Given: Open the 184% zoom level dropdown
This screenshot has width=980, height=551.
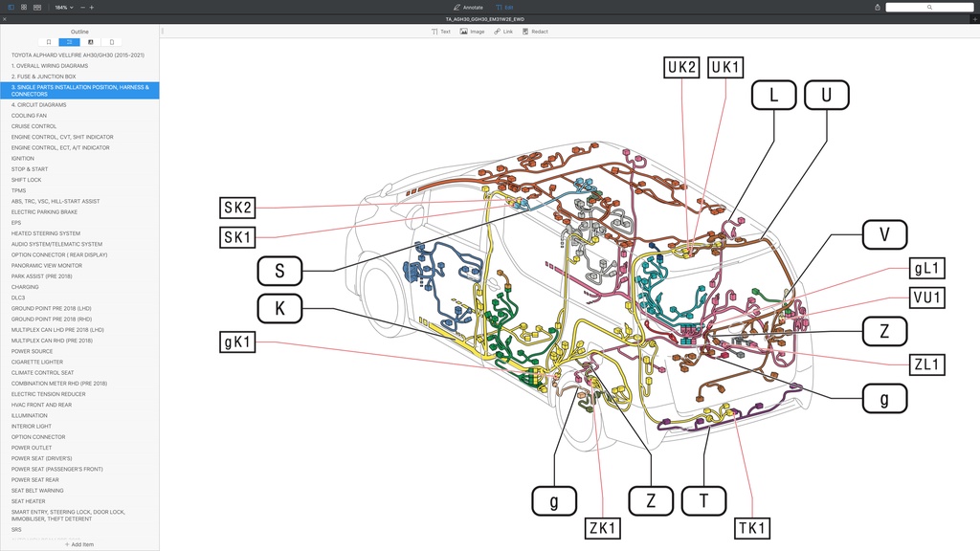Looking at the screenshot, I should (x=64, y=8).
